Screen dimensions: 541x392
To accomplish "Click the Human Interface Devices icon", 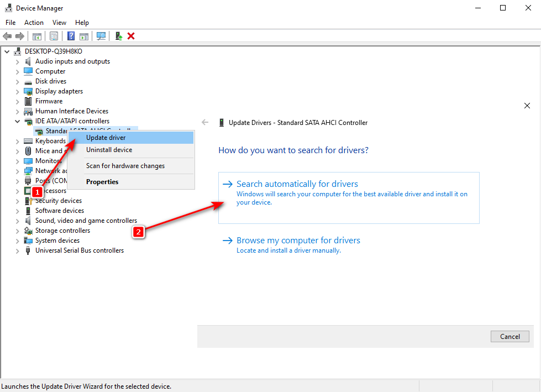I will (x=28, y=111).
